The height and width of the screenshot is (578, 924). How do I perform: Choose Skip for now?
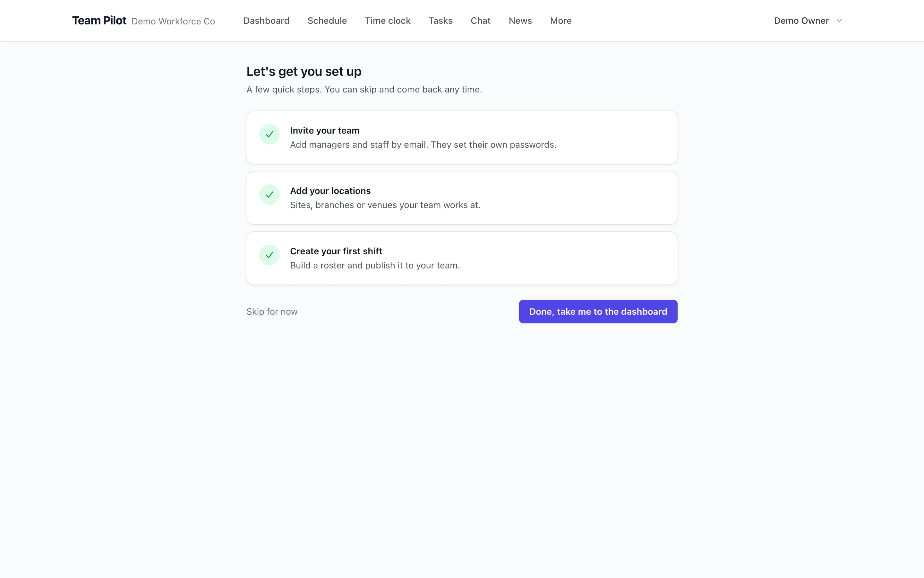click(x=272, y=311)
